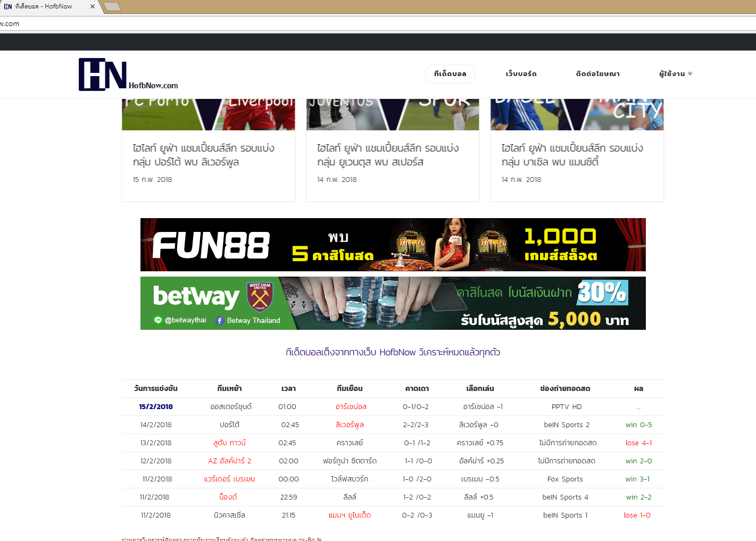Screen dimensions: 756x541
Task: Select the 15/2/2018 match date row
Action: click(x=156, y=406)
